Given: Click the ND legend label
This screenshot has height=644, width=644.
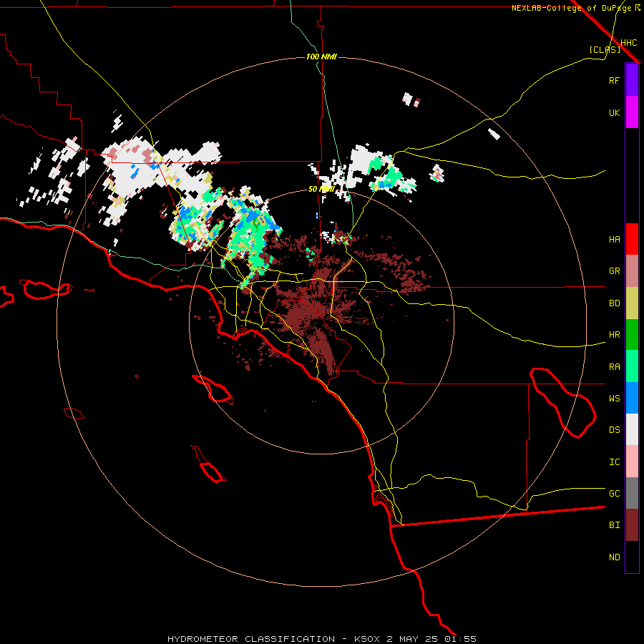Looking at the screenshot, I should 614,557.
